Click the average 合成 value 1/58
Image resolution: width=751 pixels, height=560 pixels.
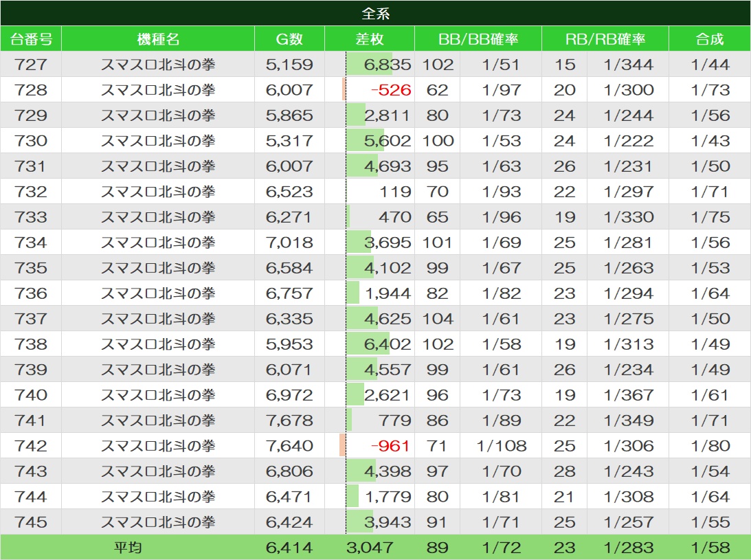click(710, 547)
